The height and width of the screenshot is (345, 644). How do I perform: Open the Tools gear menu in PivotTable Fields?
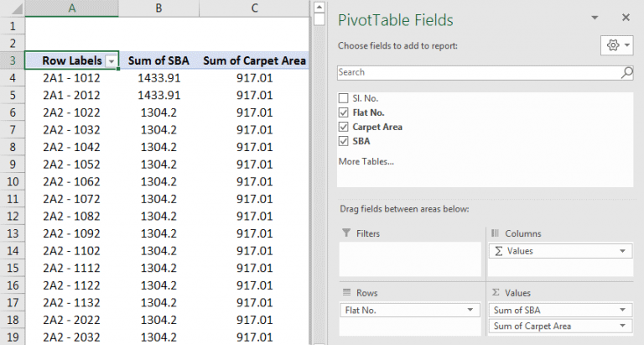pyautogui.click(x=616, y=45)
